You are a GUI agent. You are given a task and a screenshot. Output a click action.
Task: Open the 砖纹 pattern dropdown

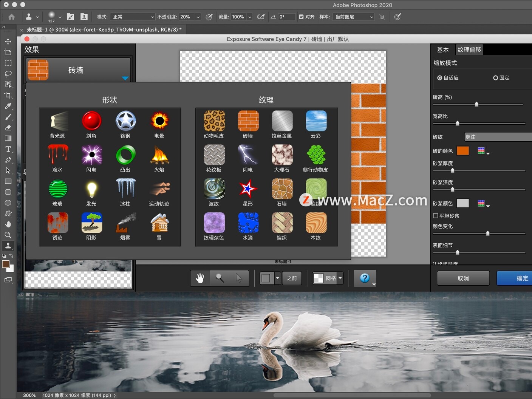[497, 137]
